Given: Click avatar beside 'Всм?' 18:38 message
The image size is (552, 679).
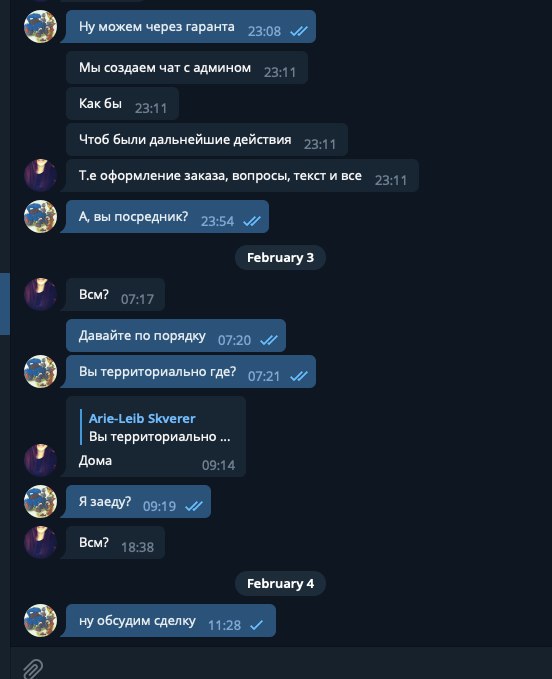Looking at the screenshot, I should (x=40, y=543).
